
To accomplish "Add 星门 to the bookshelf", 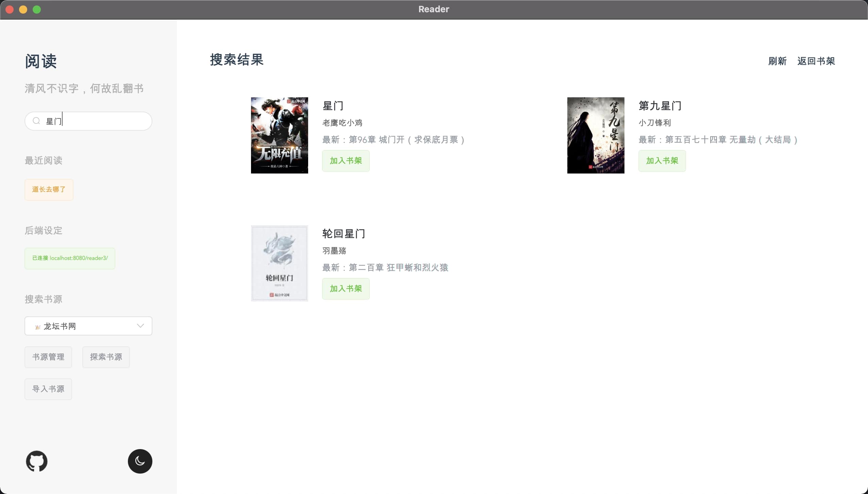I will [346, 161].
